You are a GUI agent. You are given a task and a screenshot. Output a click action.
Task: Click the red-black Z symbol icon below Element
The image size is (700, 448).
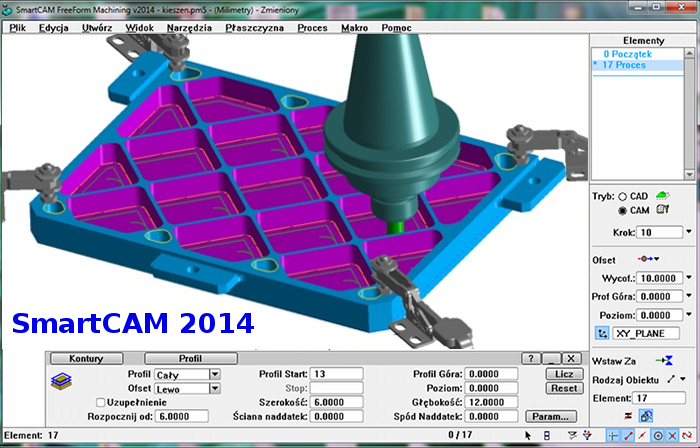628,415
